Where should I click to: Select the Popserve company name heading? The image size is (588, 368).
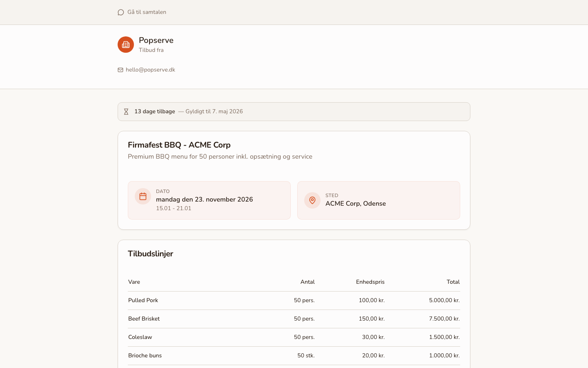point(156,40)
